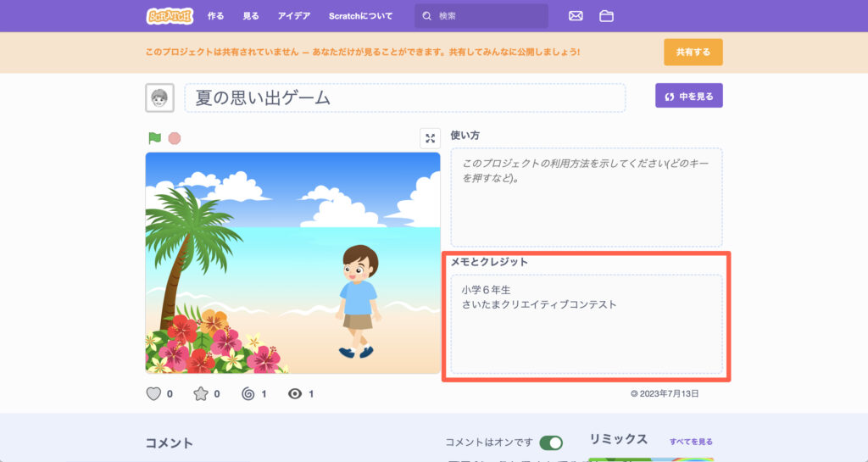Click the 使い方 instructions text area
Screen dimensions: 868x462
[587, 198]
